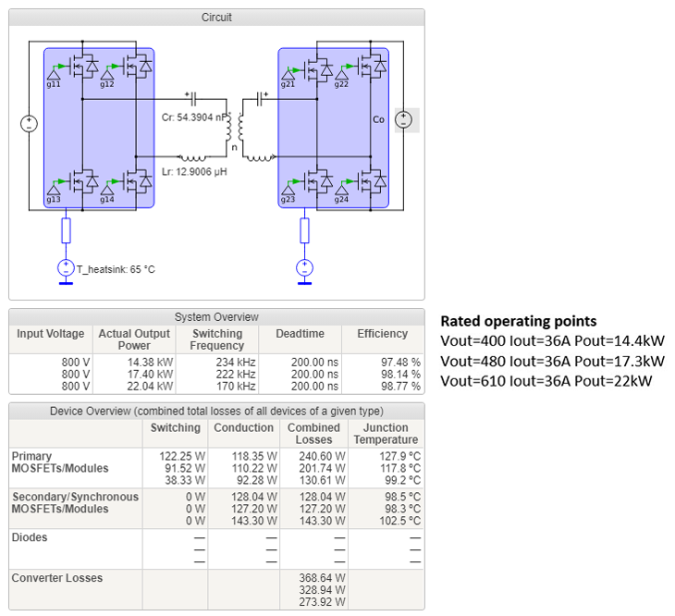Click the Cr: 54.3904 nF value label

193,117
